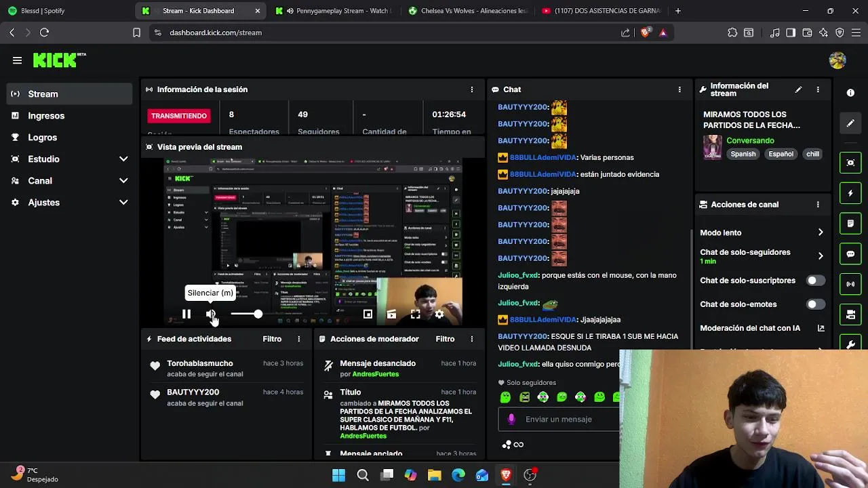Viewport: 868px width, 488px height.
Task: Open Brave Wallet icon
Action: (x=807, y=33)
